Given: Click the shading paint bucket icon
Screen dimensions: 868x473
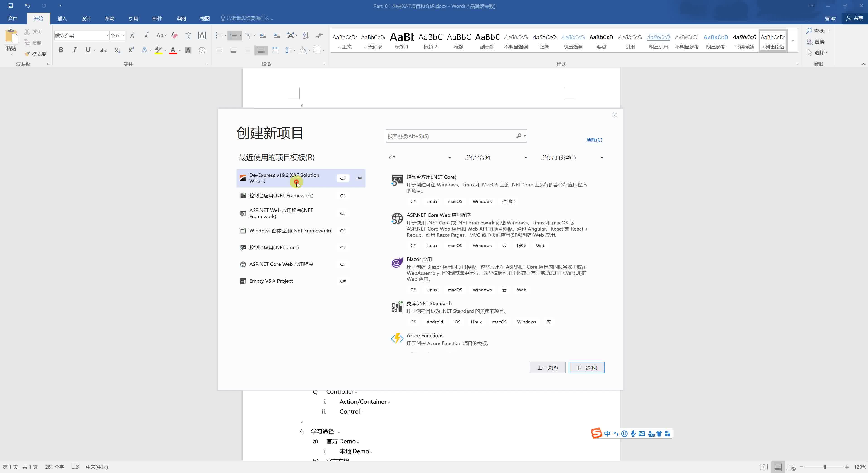Looking at the screenshot, I should [x=303, y=51].
